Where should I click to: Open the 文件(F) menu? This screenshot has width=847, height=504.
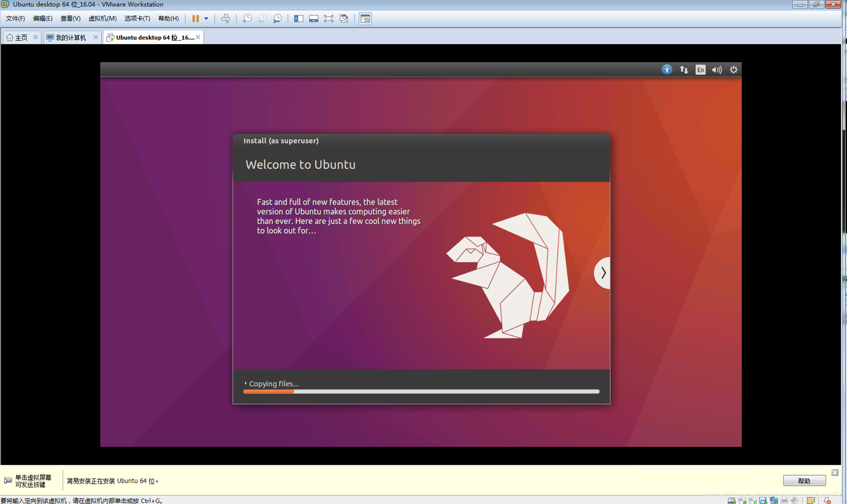click(x=15, y=19)
